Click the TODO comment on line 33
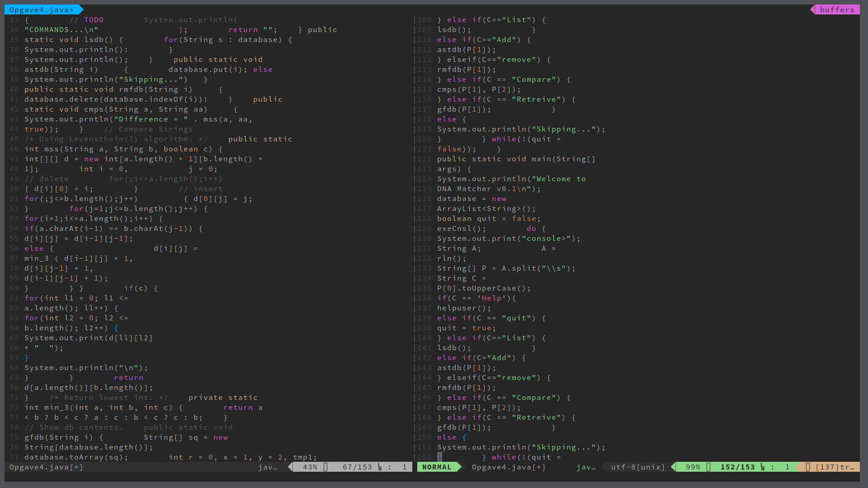The width and height of the screenshot is (868, 488). click(x=94, y=20)
